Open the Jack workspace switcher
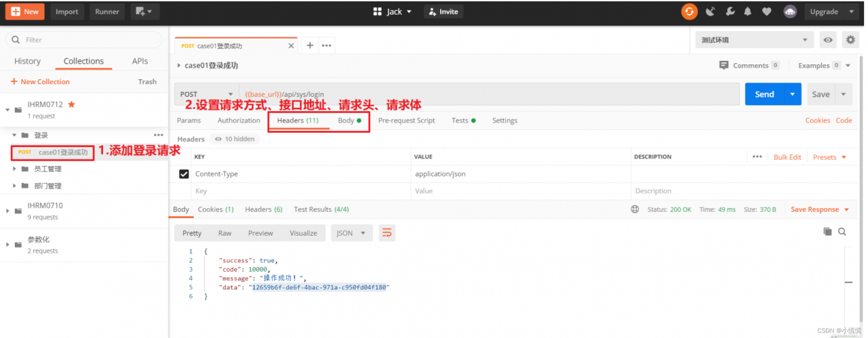Image resolution: width=868 pixels, height=338 pixels. pos(393,12)
